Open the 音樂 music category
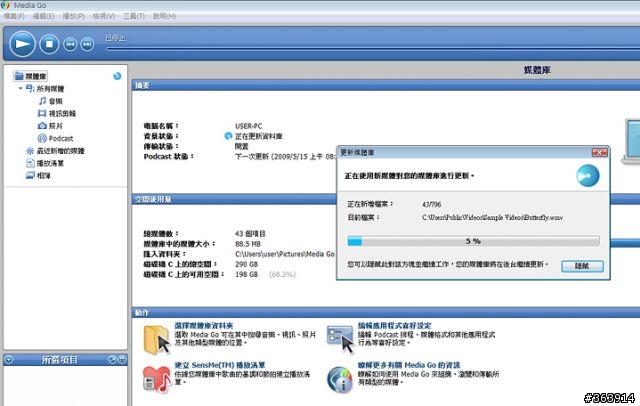 click(50, 101)
